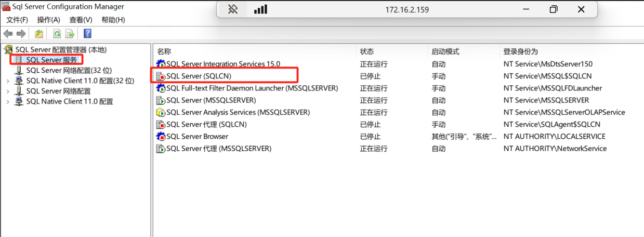Open the 文件(F) menu

point(17,20)
